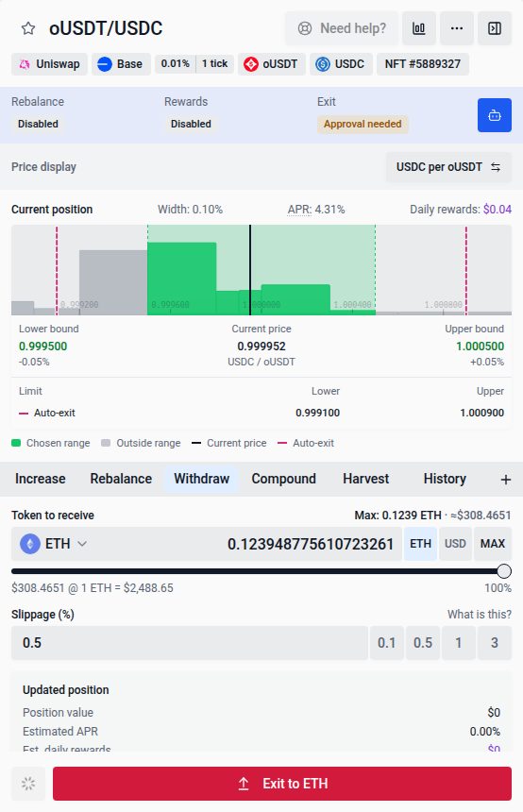Click Rewards Disabled status
Image resolution: width=523 pixels, height=812 pixels.
pyautogui.click(x=191, y=125)
